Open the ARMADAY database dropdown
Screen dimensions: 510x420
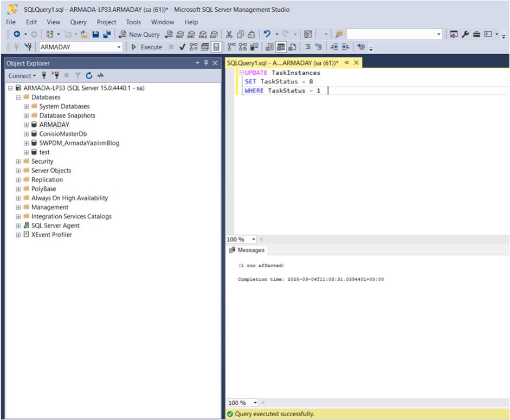(119, 47)
